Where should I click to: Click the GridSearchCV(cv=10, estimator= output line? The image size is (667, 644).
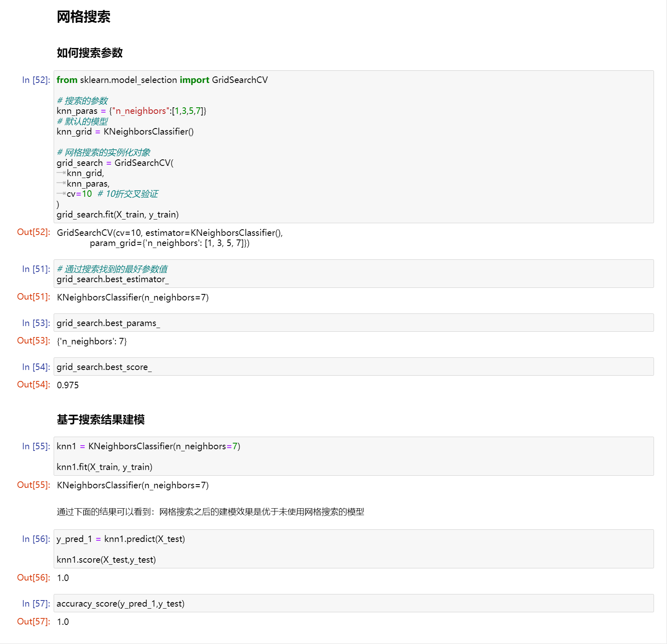(x=170, y=233)
